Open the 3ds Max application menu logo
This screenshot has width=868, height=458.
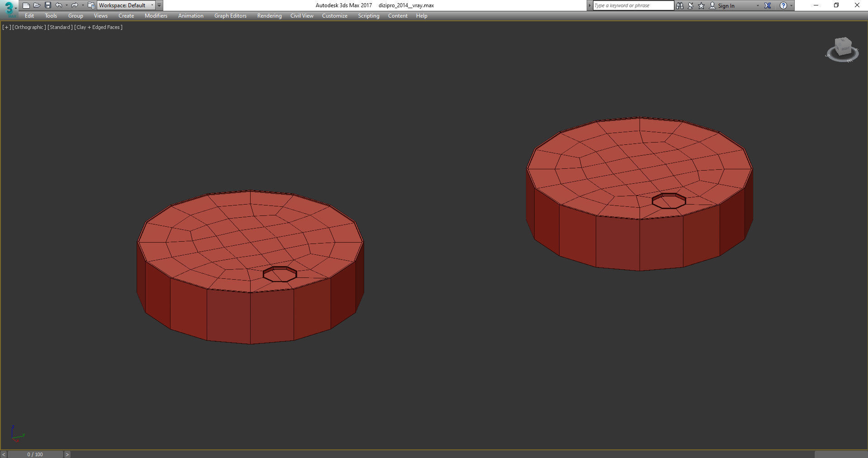[9, 9]
